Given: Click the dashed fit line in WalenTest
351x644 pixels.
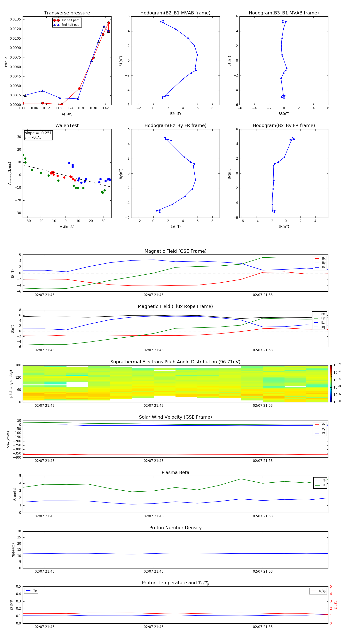Looking at the screenshot, I should tap(67, 176).
